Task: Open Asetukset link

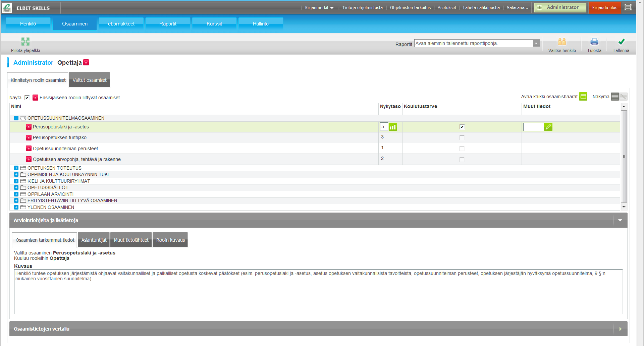Action: tap(447, 8)
